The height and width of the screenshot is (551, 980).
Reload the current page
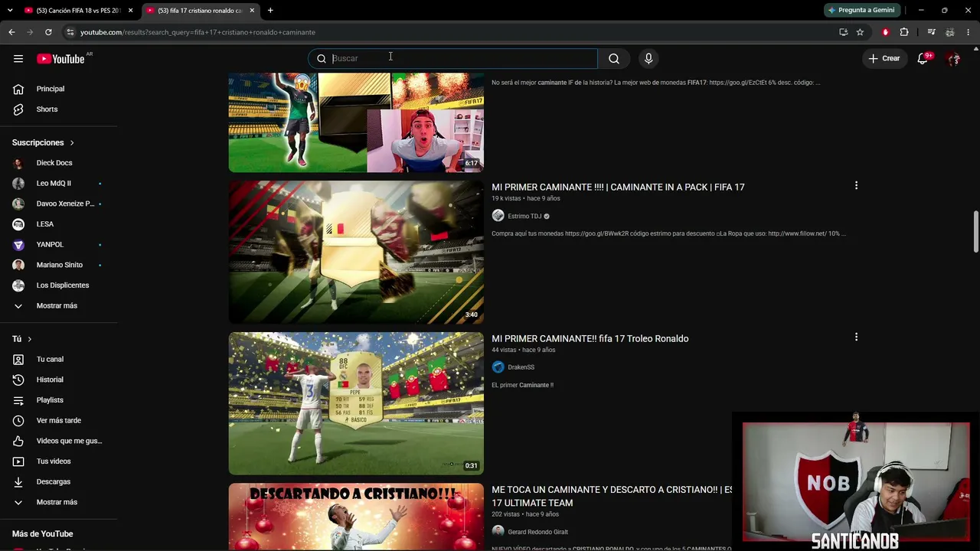pos(48,32)
